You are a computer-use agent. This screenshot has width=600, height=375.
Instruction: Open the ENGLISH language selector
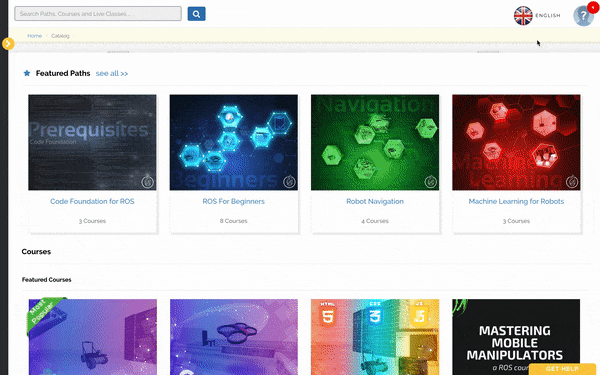coord(548,16)
